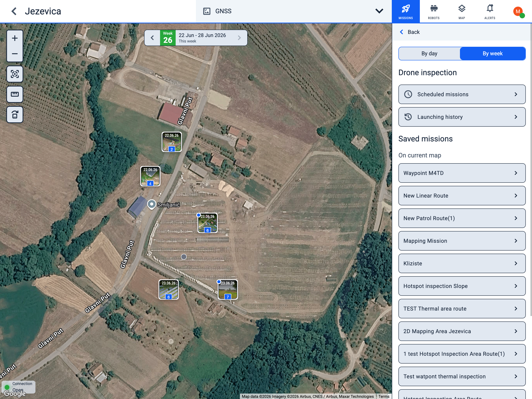
Task: Click the Google logo
Action: point(15,394)
